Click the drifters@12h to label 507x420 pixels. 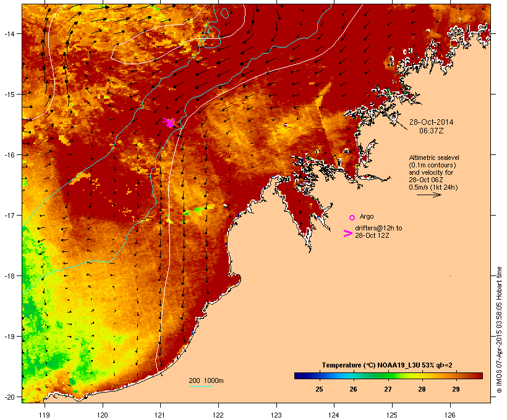pos(378,228)
